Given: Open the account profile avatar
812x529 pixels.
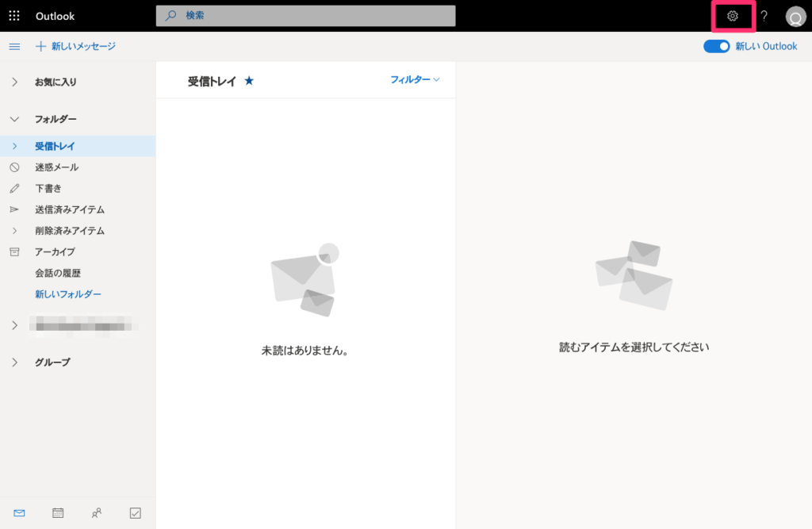Looking at the screenshot, I should 795,17.
